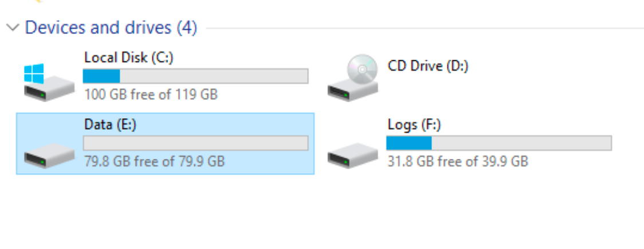Click the "100 GB free of 119 GB" text

(151, 95)
